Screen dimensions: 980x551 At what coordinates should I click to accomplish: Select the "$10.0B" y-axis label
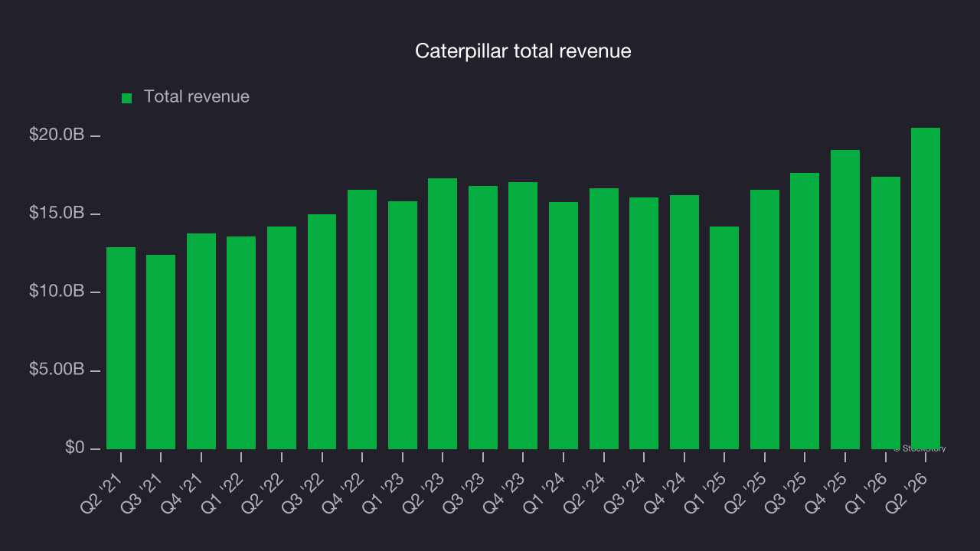pos(55,292)
